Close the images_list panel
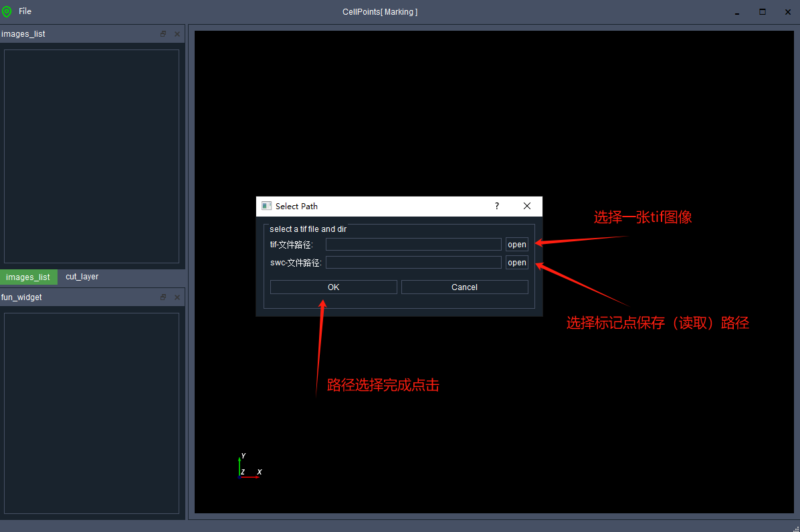This screenshot has width=800, height=532. coord(177,34)
